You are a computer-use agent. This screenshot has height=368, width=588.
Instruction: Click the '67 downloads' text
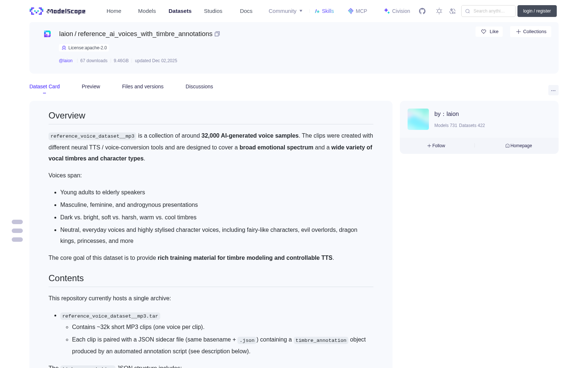point(94,61)
